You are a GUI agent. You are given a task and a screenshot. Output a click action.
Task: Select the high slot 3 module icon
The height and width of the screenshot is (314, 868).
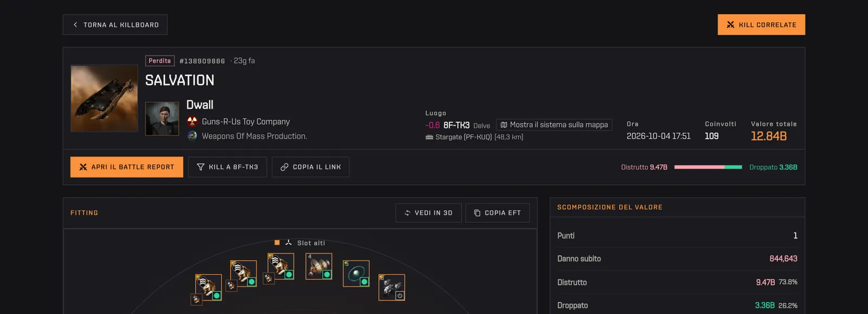tap(281, 266)
